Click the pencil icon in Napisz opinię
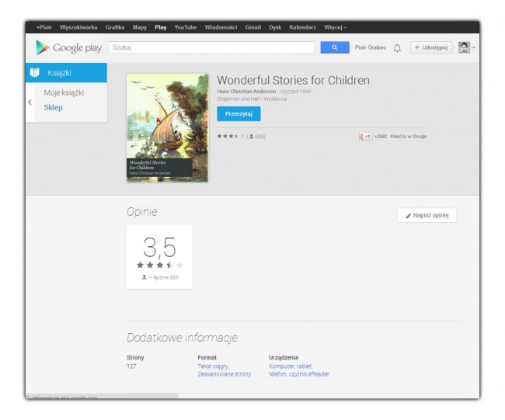Viewport: 505px width, 420px height. pos(409,216)
